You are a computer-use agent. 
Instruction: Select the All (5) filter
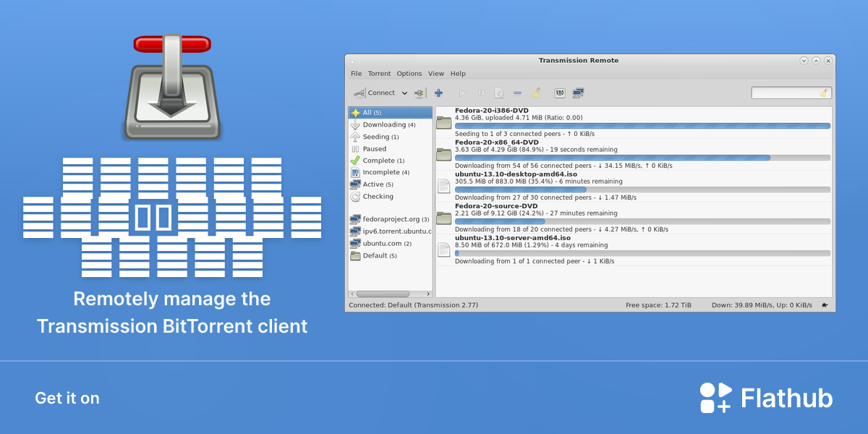(x=391, y=113)
